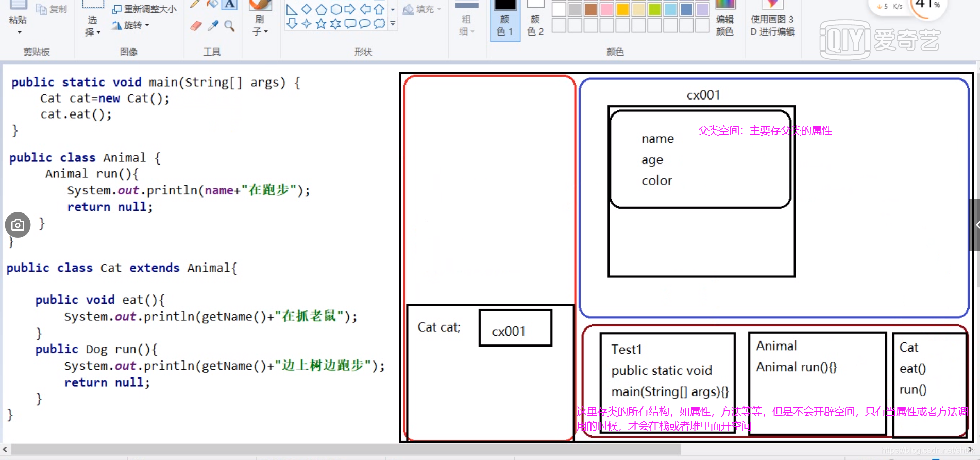Choose the left arrow shape

click(365, 9)
